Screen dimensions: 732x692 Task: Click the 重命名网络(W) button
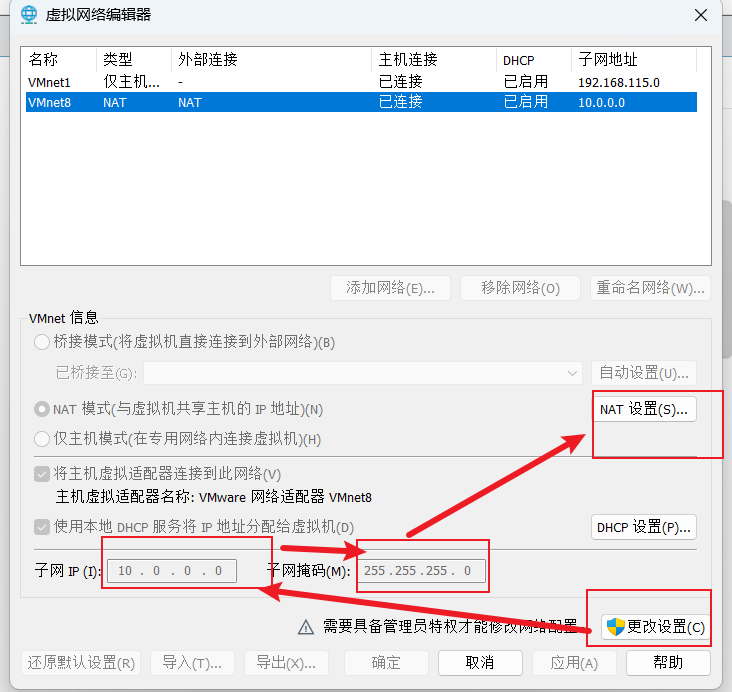click(x=650, y=288)
